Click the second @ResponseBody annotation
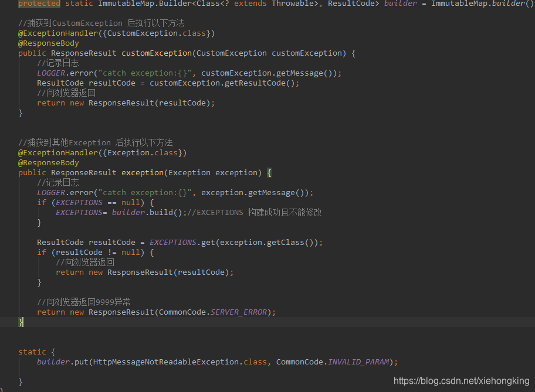The height and width of the screenshot is (392, 535). [48, 162]
